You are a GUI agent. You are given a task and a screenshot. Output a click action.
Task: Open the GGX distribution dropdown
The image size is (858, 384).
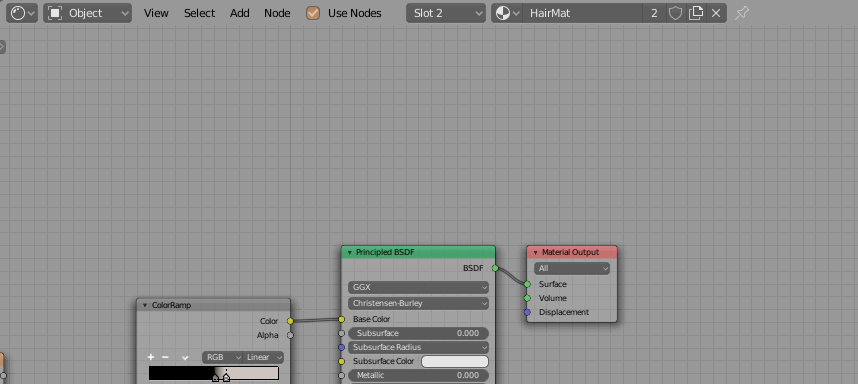[418, 287]
